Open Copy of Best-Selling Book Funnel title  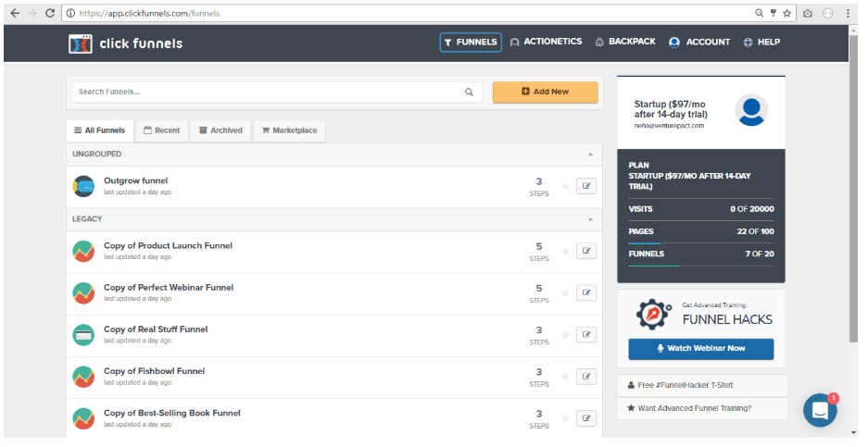coord(172,414)
